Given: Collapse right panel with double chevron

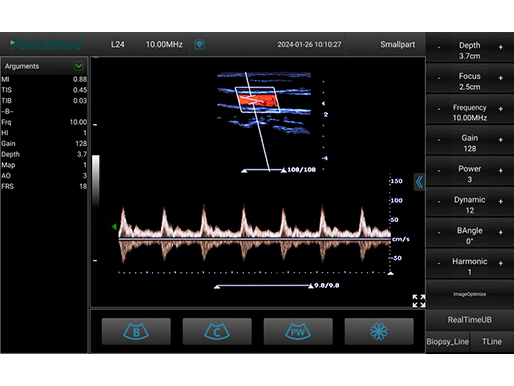Looking at the screenshot, I should 419,182.
